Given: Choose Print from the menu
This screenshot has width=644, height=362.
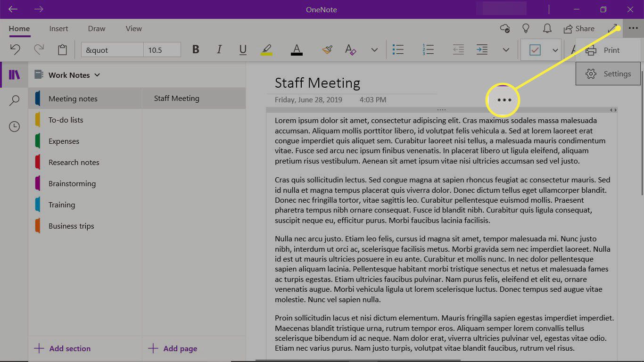Looking at the screenshot, I should point(608,50).
